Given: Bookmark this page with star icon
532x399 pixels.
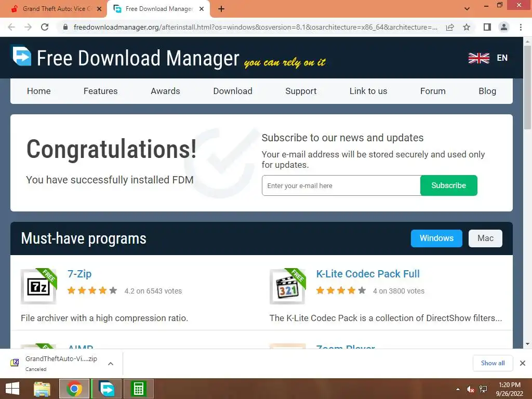Looking at the screenshot, I should [x=467, y=27].
